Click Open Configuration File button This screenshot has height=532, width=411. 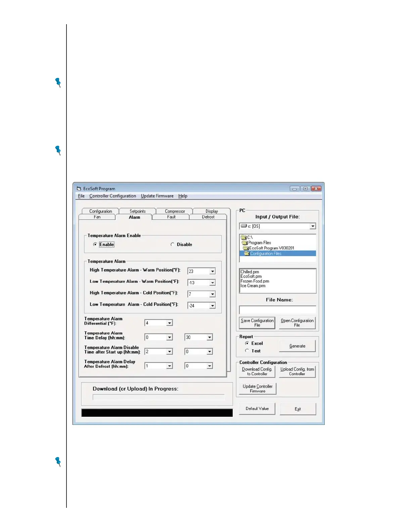point(297,323)
